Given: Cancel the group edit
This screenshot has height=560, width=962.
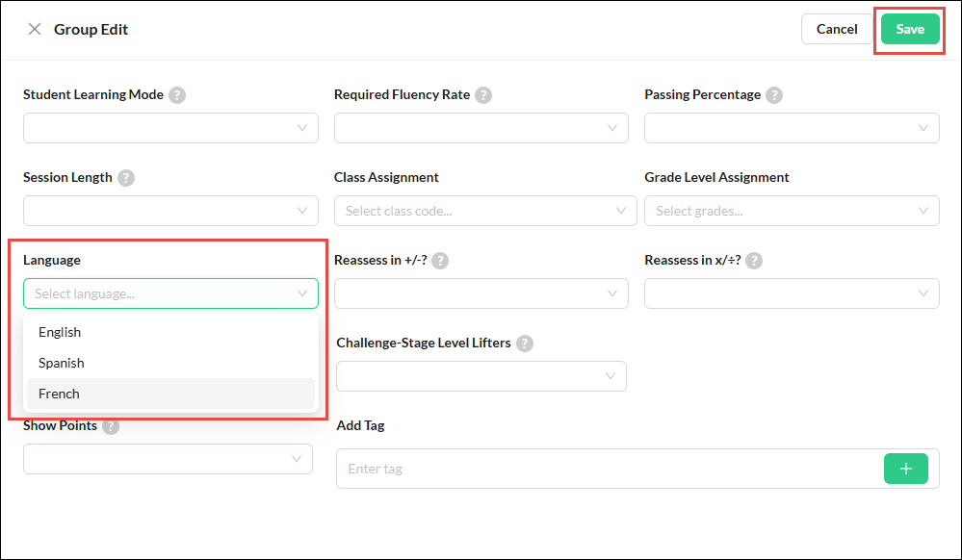Looking at the screenshot, I should coord(836,29).
